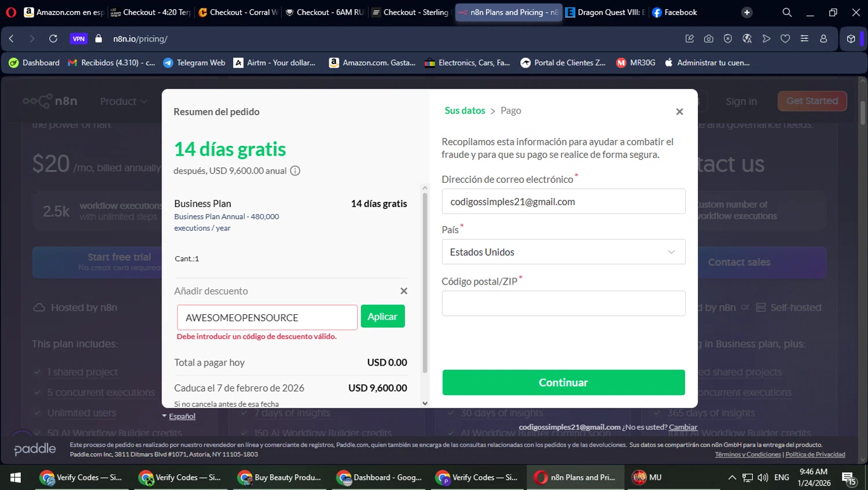Image resolution: width=868 pixels, height=490 pixels.
Task: Toggle the VPN badge in address bar
Action: [x=79, y=39]
